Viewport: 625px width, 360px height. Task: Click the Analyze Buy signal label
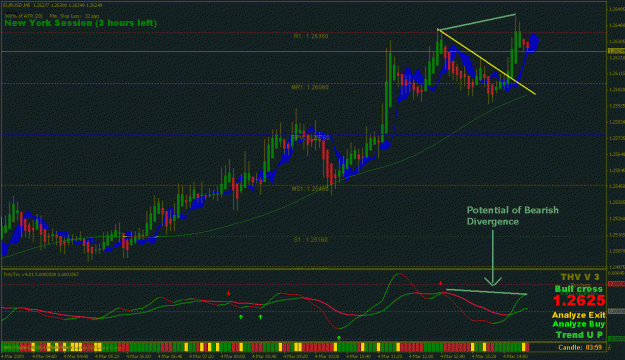578,324
